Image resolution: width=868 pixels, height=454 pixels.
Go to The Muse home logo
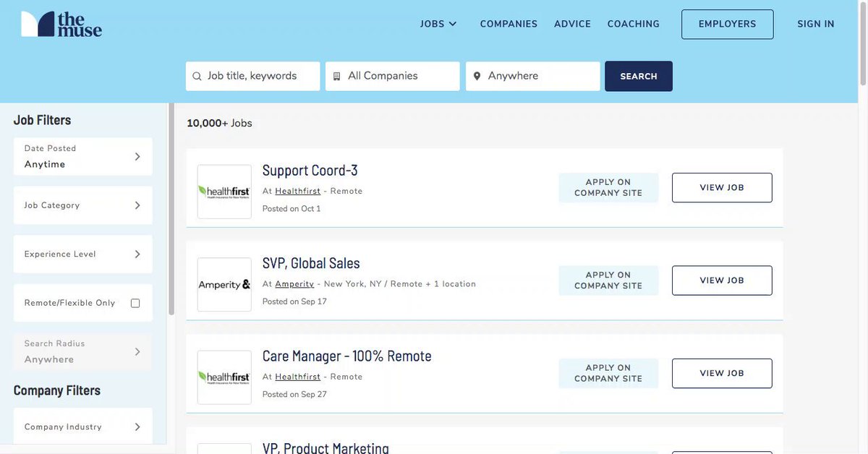(61, 24)
